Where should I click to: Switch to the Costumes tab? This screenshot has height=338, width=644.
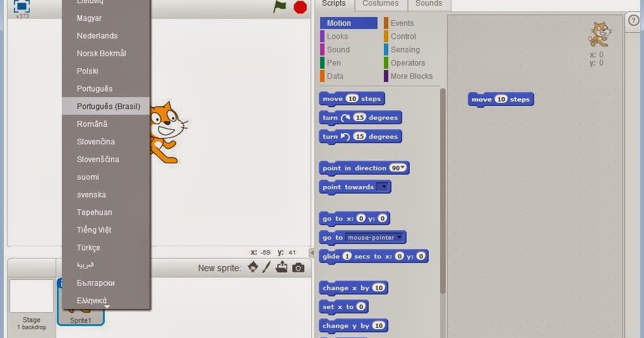pyautogui.click(x=380, y=4)
